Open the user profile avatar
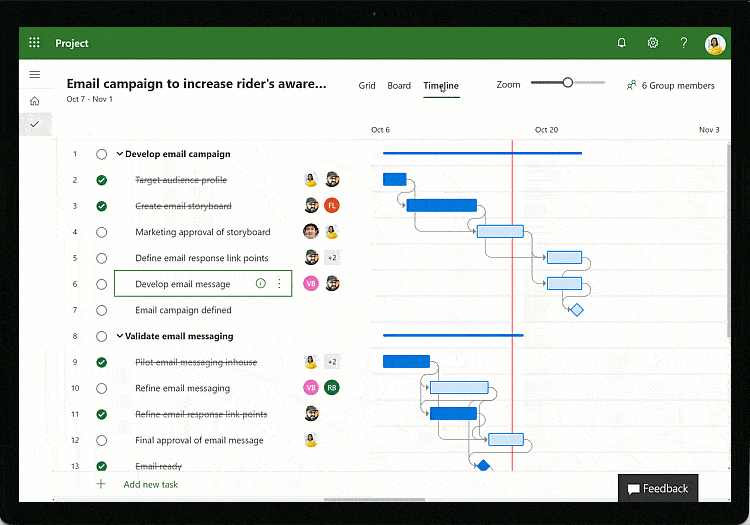 [715, 44]
